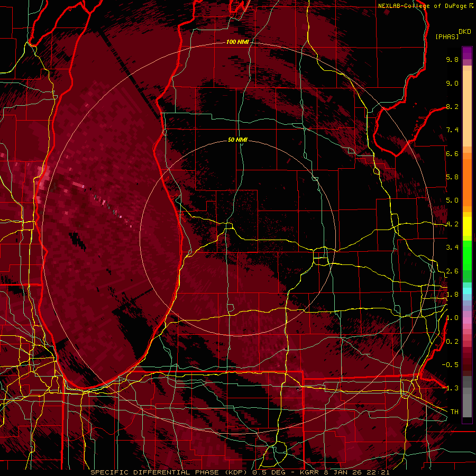Viewport: 476px width, 476px height.
Task: Click the DKD label above the color scale
Action: click(x=465, y=31)
